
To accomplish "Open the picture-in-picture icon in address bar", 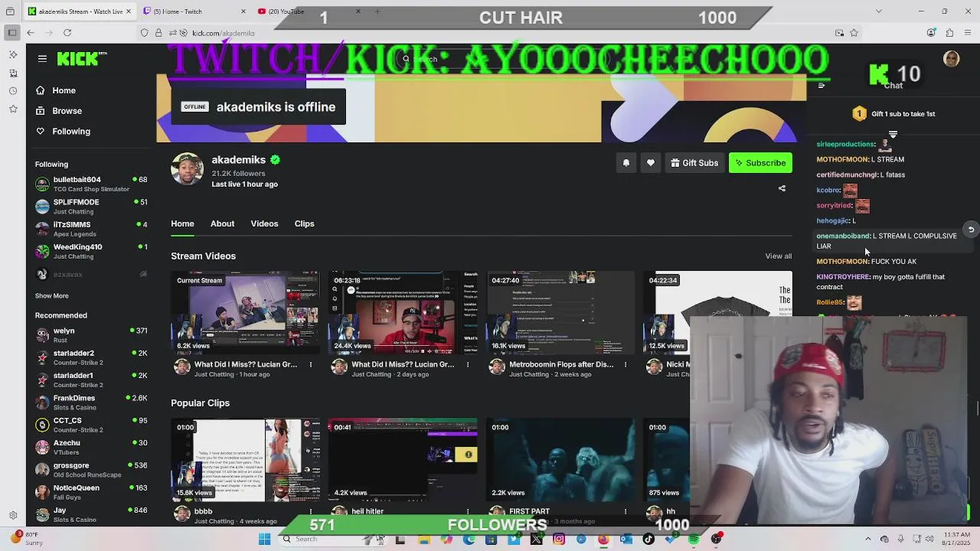I will (840, 33).
